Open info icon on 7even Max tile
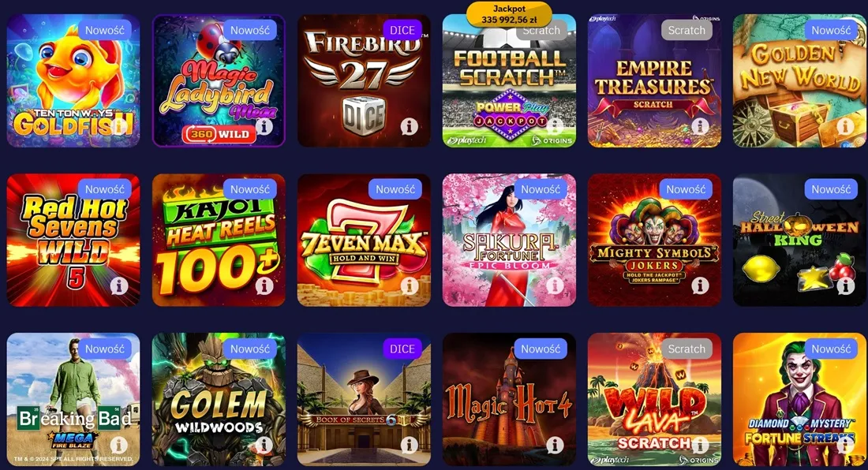This screenshot has height=470, width=868. coord(409,286)
